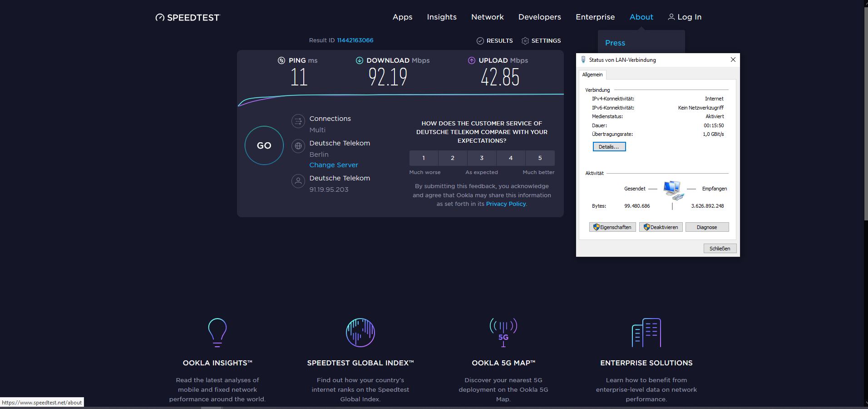This screenshot has width=868, height=409.
Task: Open Eigenschaften in the LAN status window
Action: tap(612, 227)
